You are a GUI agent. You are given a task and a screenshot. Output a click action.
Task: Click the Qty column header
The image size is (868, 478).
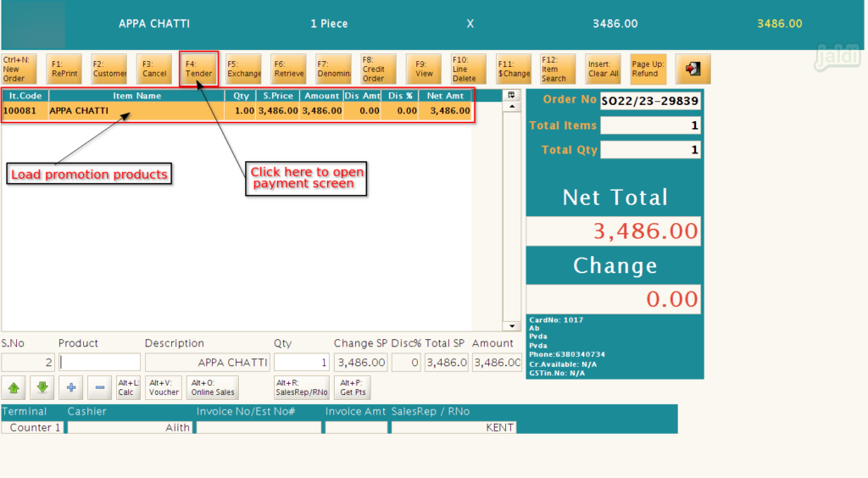tap(240, 96)
